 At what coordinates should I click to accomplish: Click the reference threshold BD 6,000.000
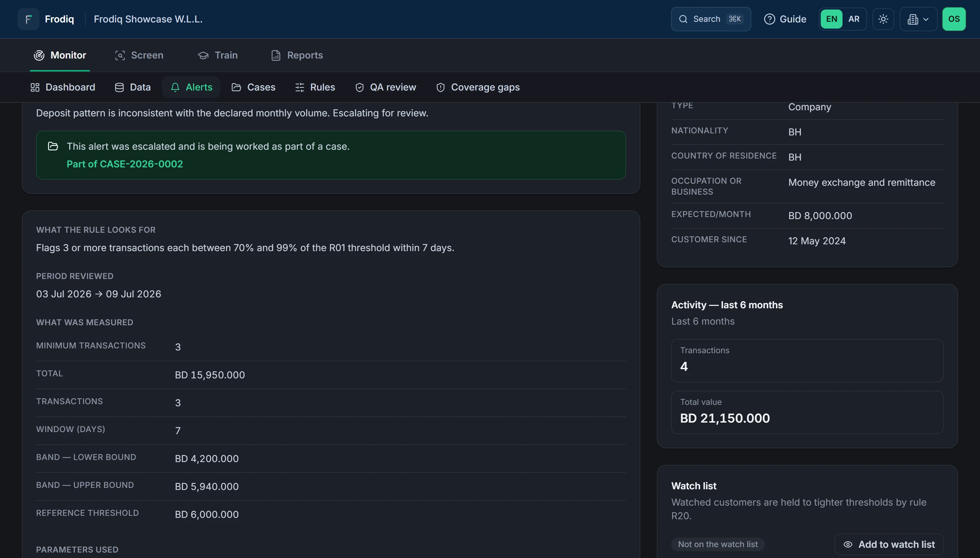click(x=207, y=515)
